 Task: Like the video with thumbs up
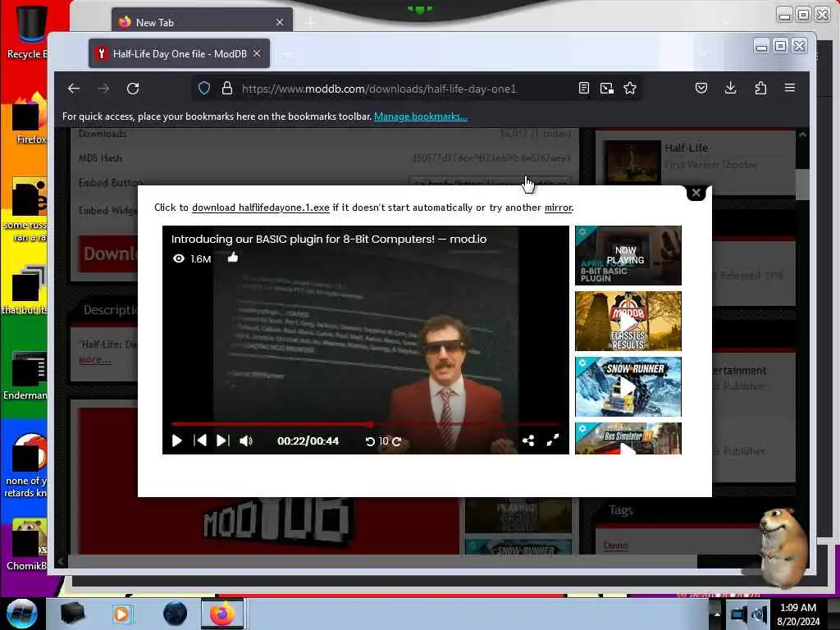coord(232,258)
